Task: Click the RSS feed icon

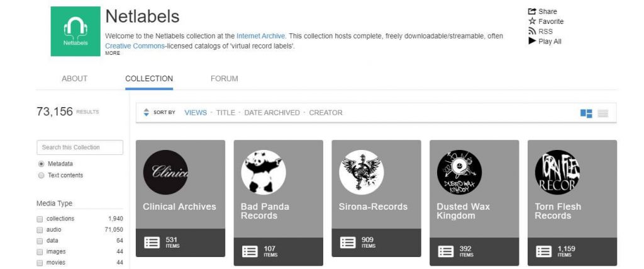Action: coord(532,31)
